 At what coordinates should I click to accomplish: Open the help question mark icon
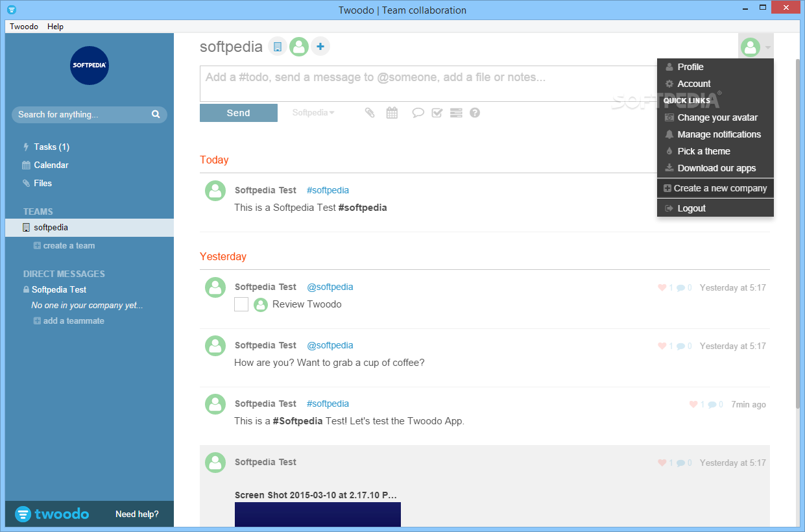pyautogui.click(x=475, y=113)
